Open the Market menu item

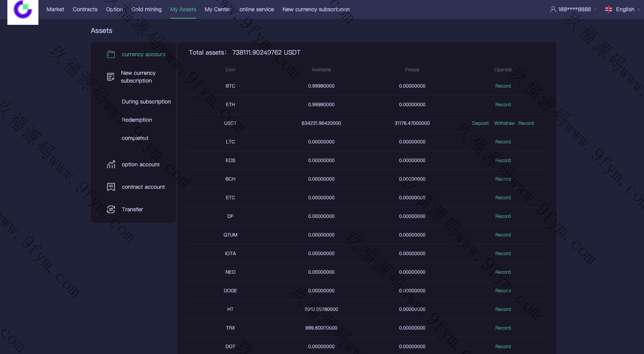[x=55, y=9]
